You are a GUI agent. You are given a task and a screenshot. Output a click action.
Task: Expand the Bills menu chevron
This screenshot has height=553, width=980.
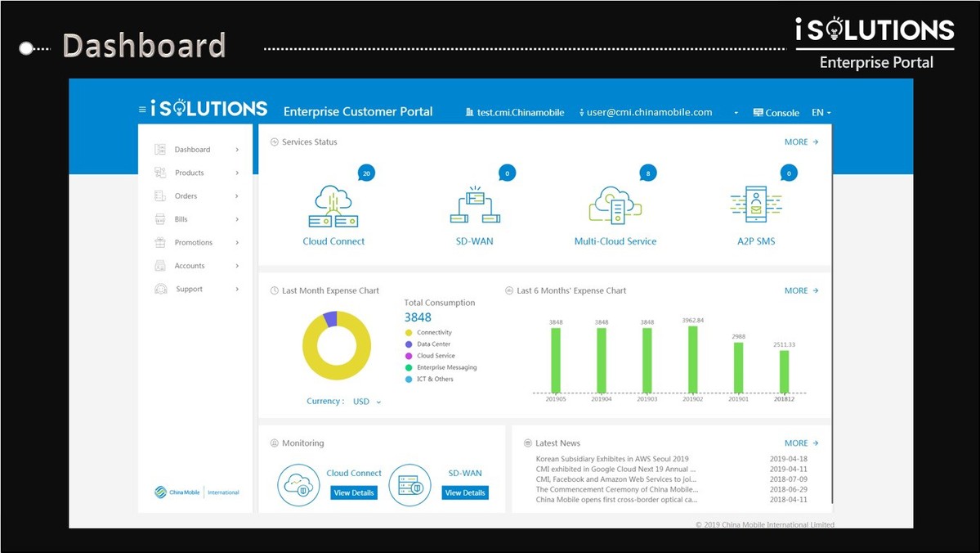[x=238, y=219]
